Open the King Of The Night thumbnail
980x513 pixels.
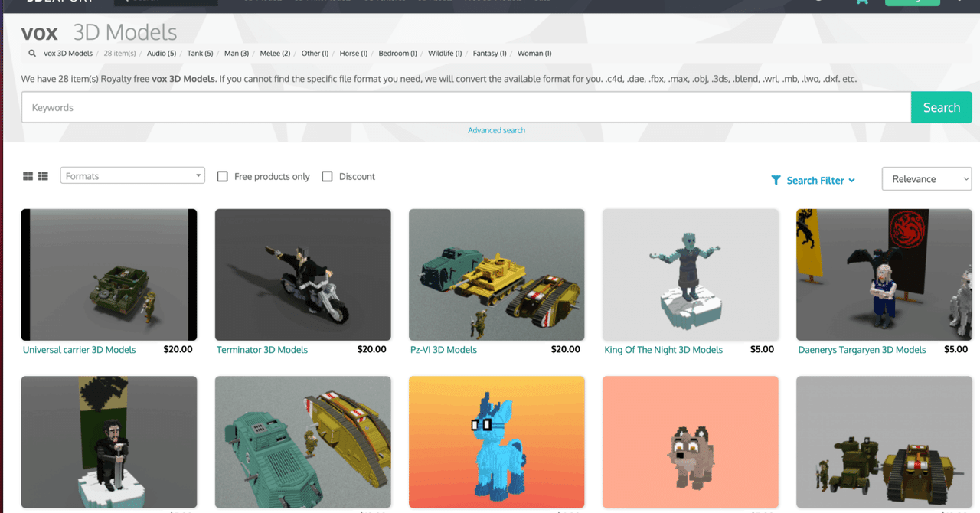[x=690, y=274]
